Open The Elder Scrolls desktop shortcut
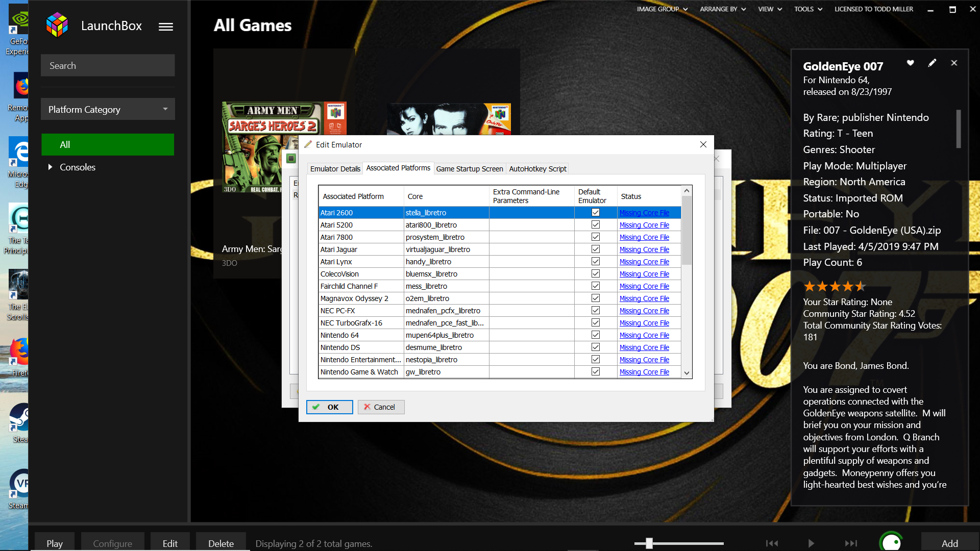Image resolution: width=980 pixels, height=551 pixels. tap(18, 295)
